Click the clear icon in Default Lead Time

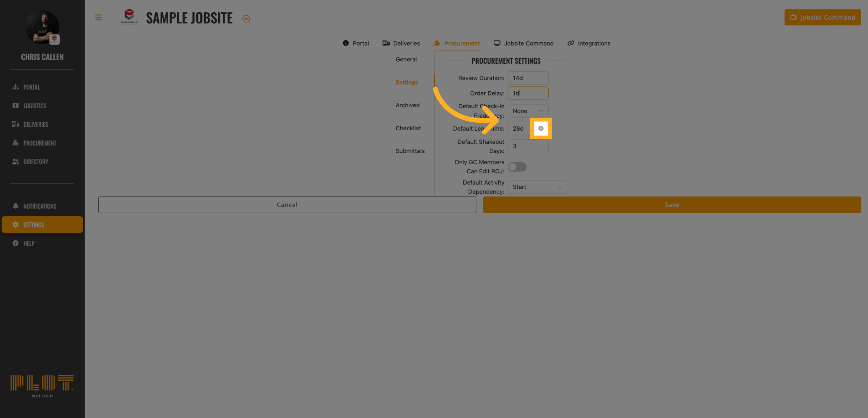(x=541, y=128)
